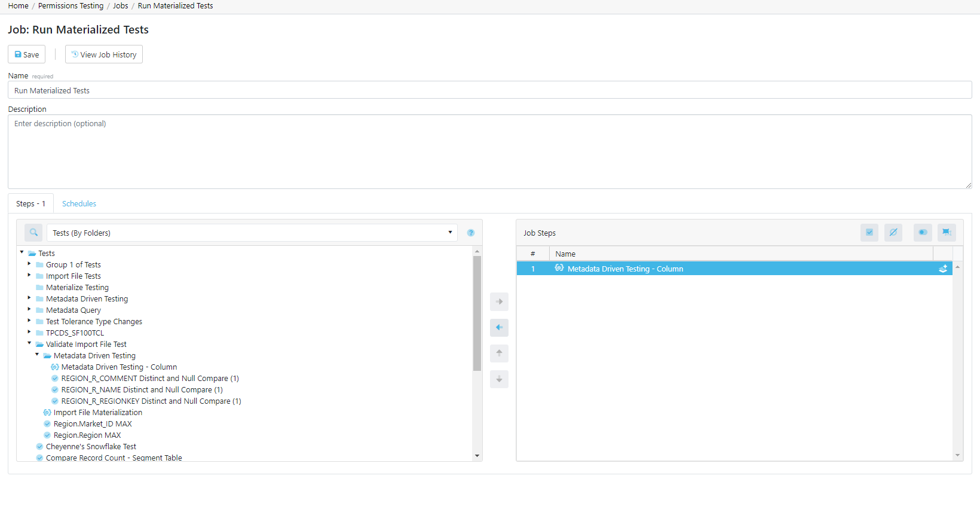The height and width of the screenshot is (512, 980).
Task: Save the job
Action: coord(26,54)
